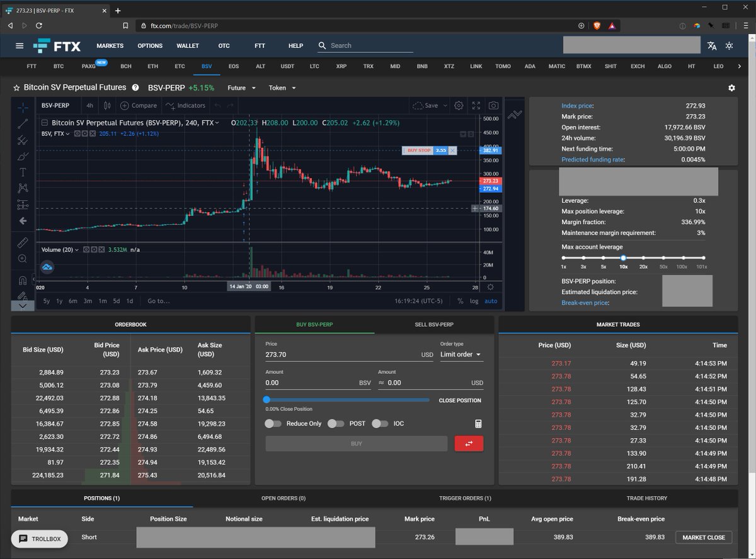Open the Future dropdown
The image size is (756, 559).
pos(241,88)
